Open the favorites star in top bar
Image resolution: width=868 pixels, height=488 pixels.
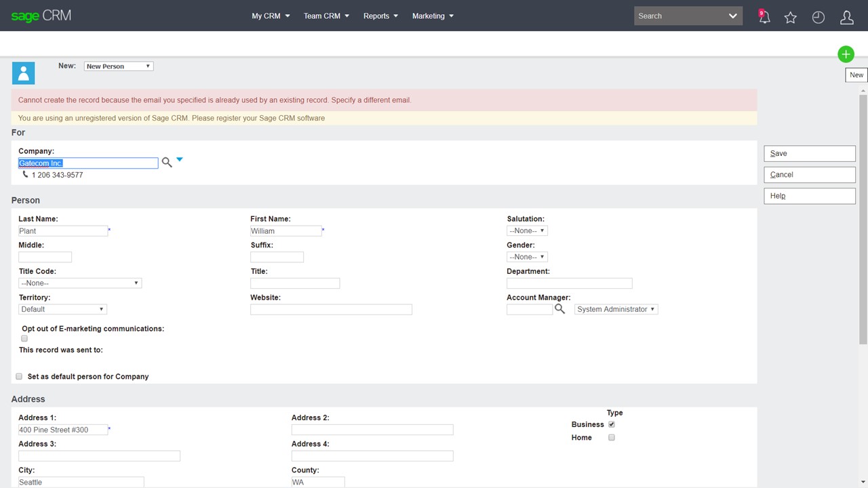[x=791, y=17]
